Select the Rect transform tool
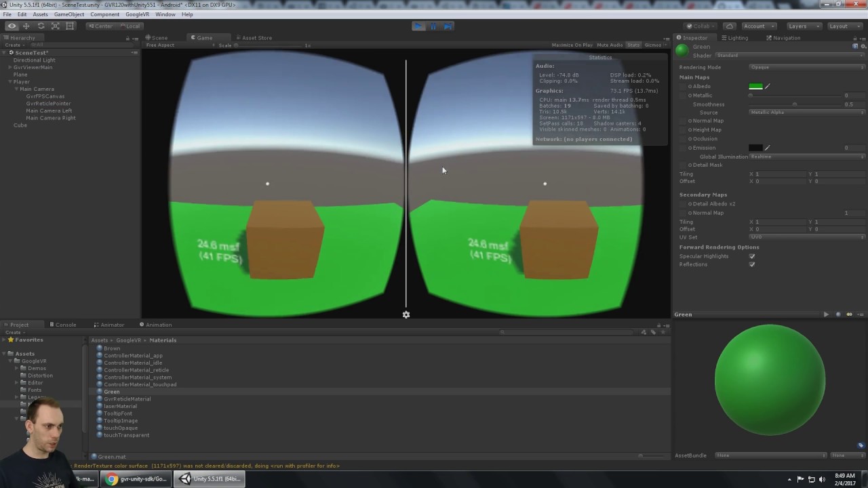This screenshot has width=868, height=488. (70, 25)
